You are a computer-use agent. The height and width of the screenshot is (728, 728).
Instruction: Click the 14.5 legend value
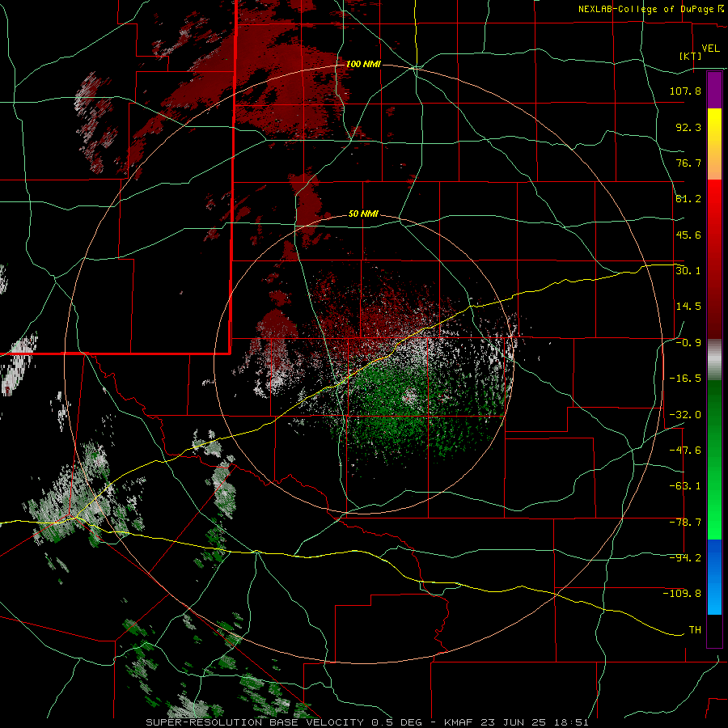(x=688, y=307)
